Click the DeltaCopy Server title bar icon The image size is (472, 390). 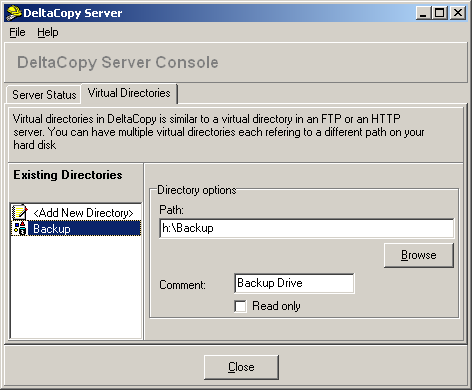click(x=13, y=13)
